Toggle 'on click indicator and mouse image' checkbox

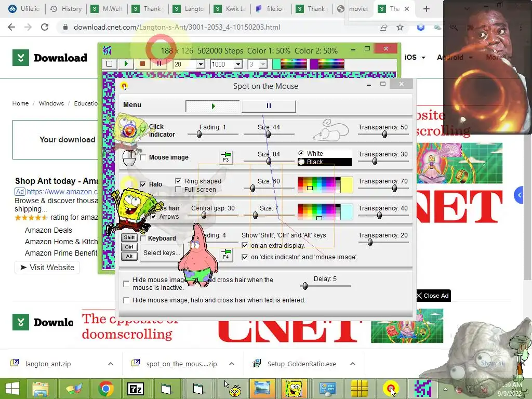(x=245, y=257)
